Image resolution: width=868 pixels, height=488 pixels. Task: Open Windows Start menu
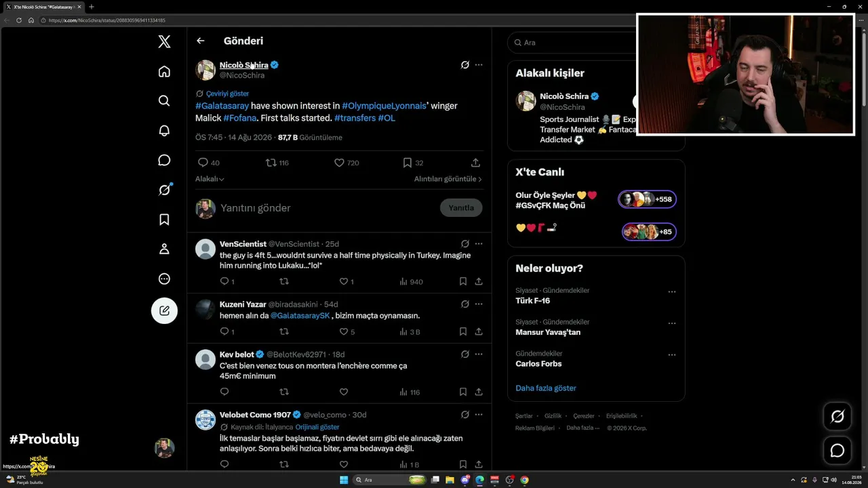(344, 480)
